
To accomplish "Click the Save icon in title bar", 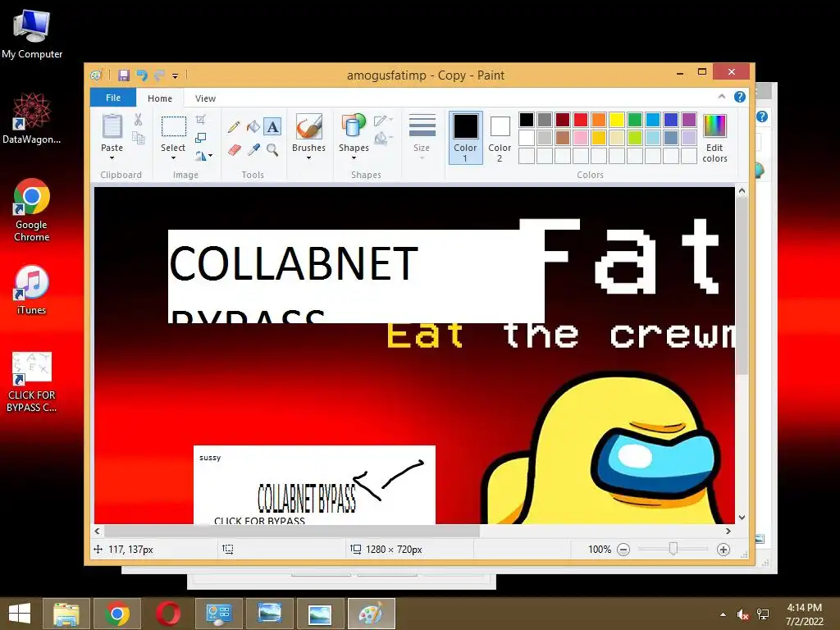I will pyautogui.click(x=124, y=75).
